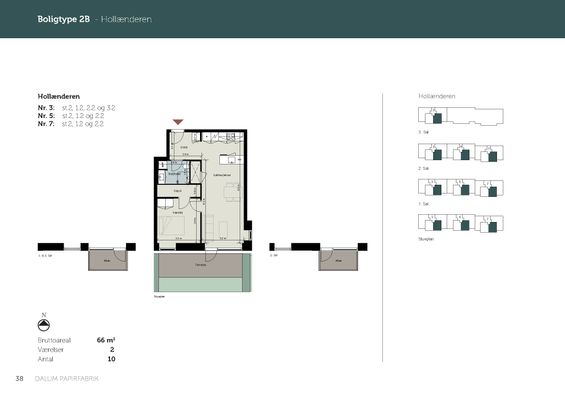
Task: Click the Hollænderen label above floor diagrams
Action: tap(437, 96)
